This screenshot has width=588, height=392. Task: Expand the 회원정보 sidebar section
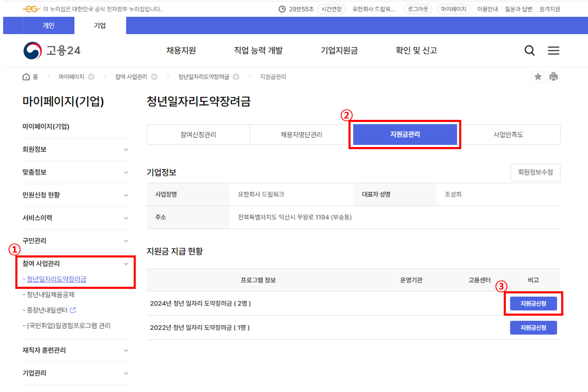(76, 149)
